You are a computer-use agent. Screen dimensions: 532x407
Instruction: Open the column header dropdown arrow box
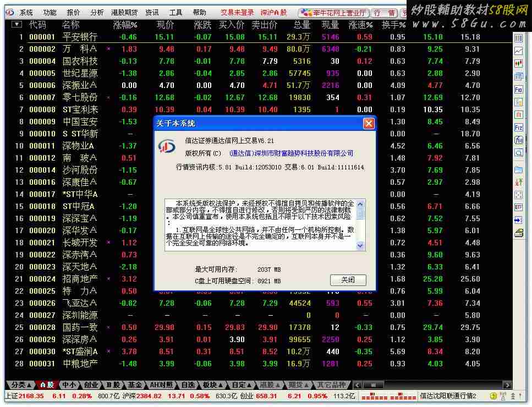pyautogui.click(x=17, y=24)
